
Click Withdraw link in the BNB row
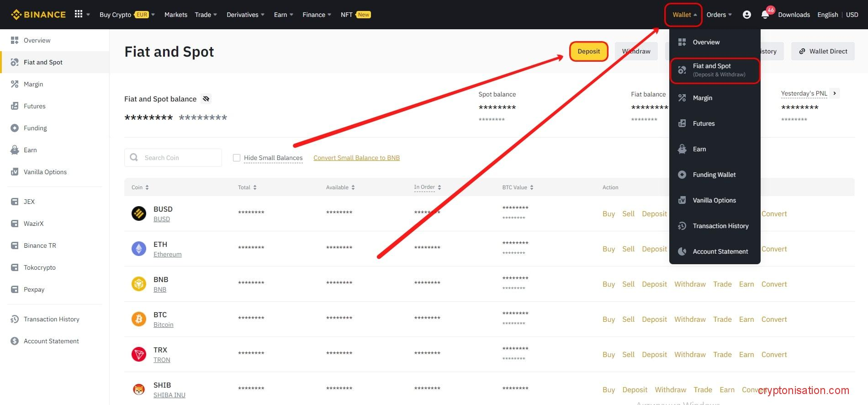click(690, 284)
